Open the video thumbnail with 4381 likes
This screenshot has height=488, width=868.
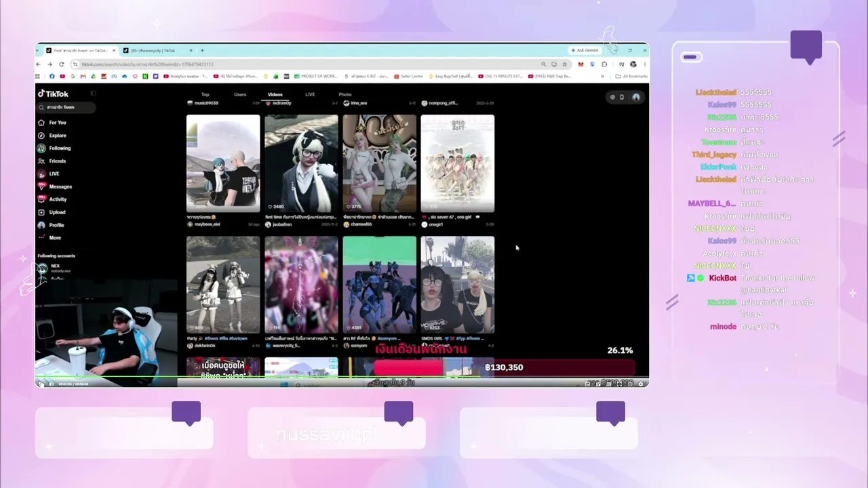(379, 285)
